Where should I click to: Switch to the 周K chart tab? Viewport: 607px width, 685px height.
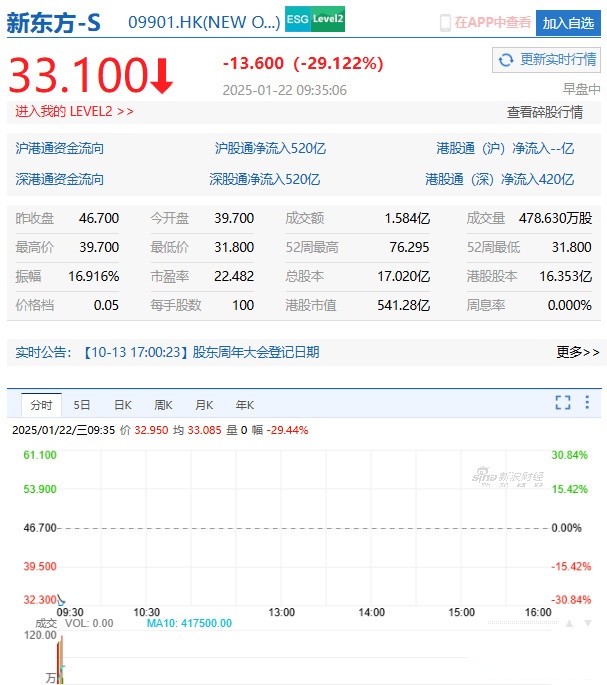163,405
